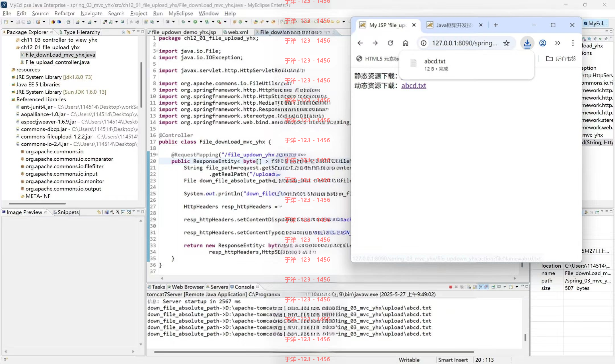Toggle Link with Editor in Package Explorer
Screen dimensions: 615x364
[x=129, y=32]
